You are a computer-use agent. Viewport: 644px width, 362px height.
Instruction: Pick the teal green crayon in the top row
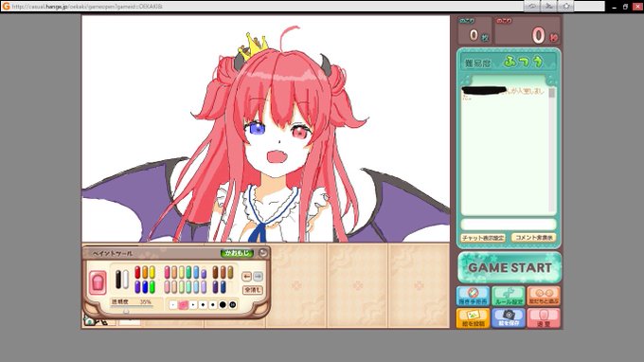pos(188,272)
